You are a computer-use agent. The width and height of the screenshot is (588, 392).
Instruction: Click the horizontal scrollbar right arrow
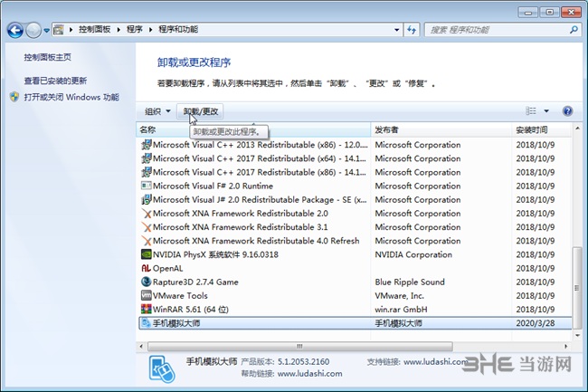coord(566,346)
